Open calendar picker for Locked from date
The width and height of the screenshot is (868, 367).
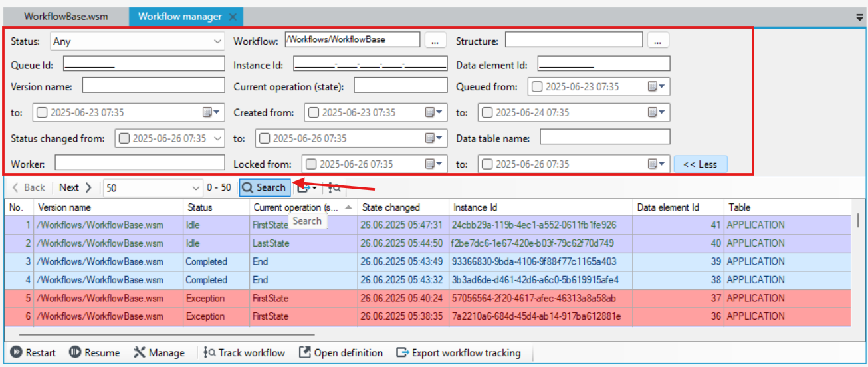point(433,164)
